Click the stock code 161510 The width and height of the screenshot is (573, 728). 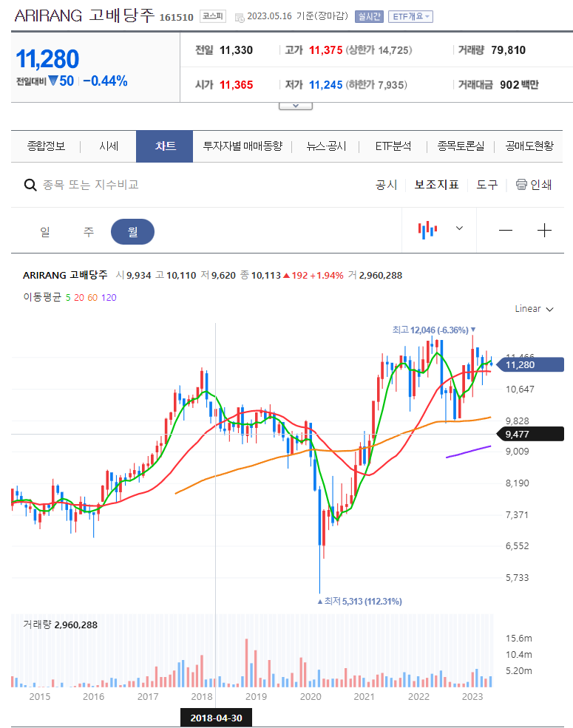[177, 18]
